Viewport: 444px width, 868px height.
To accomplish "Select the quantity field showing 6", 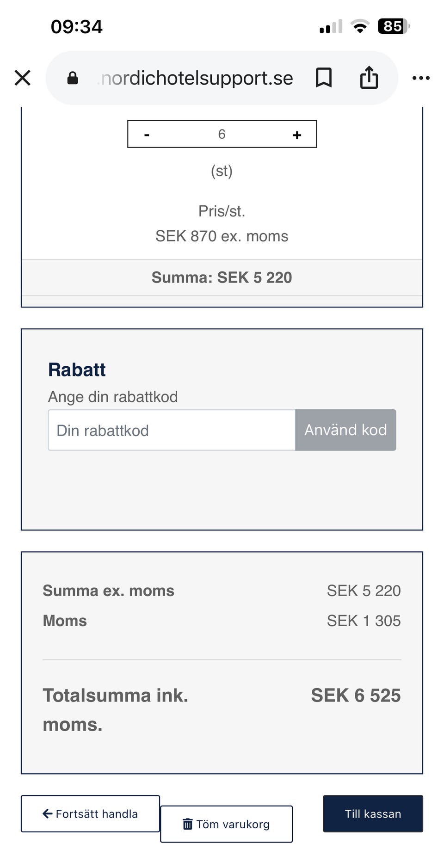I will coord(222,134).
